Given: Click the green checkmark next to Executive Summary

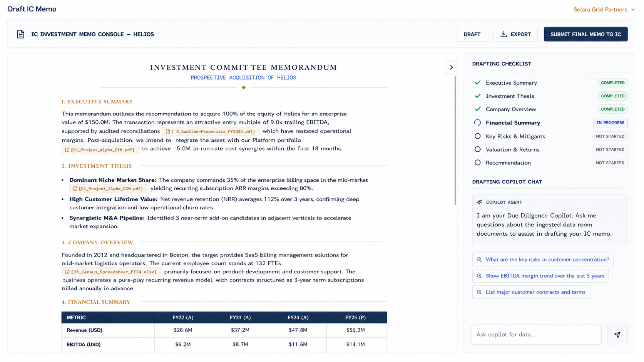Looking at the screenshot, I should (478, 82).
